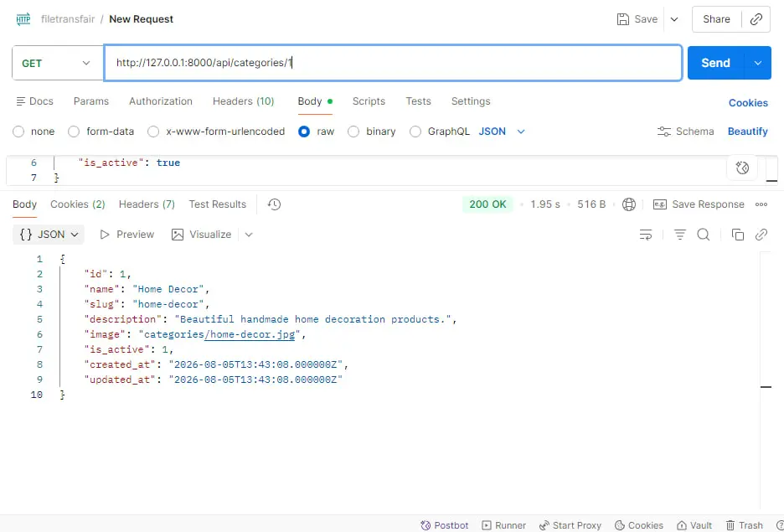Open the filetransfair collection breadcrumb

[x=68, y=19]
